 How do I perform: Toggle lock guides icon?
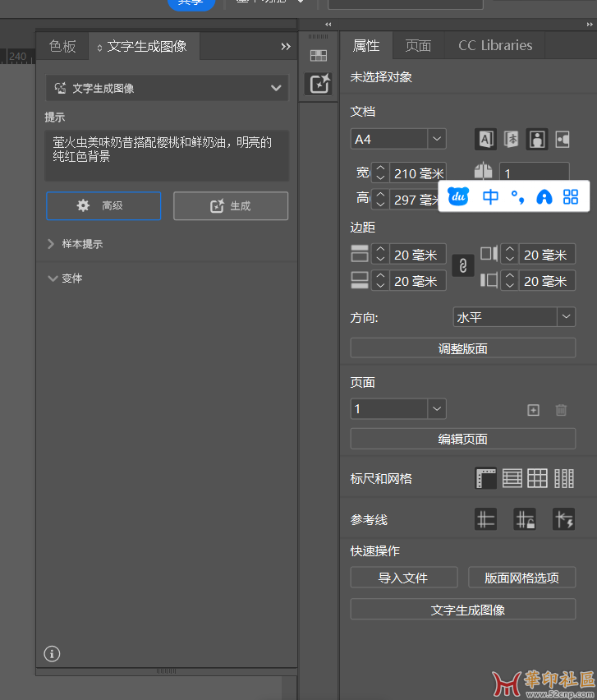[525, 519]
